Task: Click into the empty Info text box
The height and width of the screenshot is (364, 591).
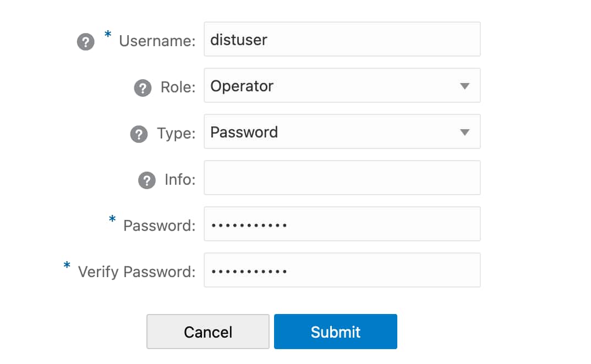Action: 341,178
